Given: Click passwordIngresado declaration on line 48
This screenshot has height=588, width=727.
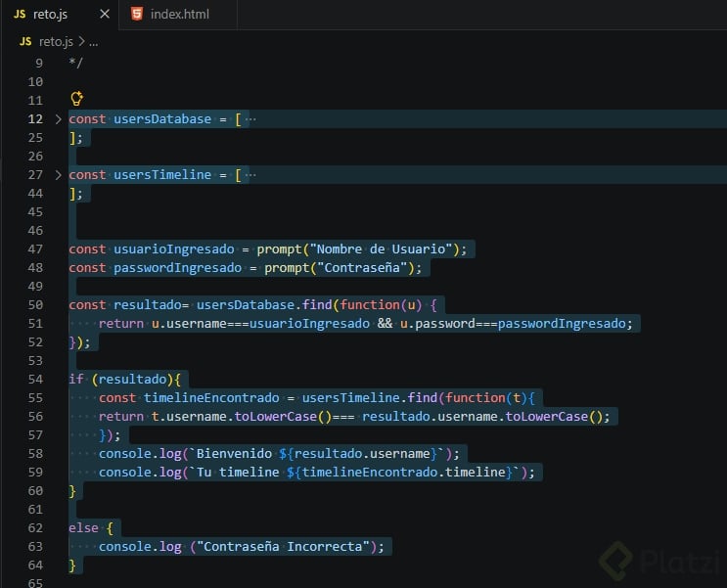Looking at the screenshot, I should [177, 267].
